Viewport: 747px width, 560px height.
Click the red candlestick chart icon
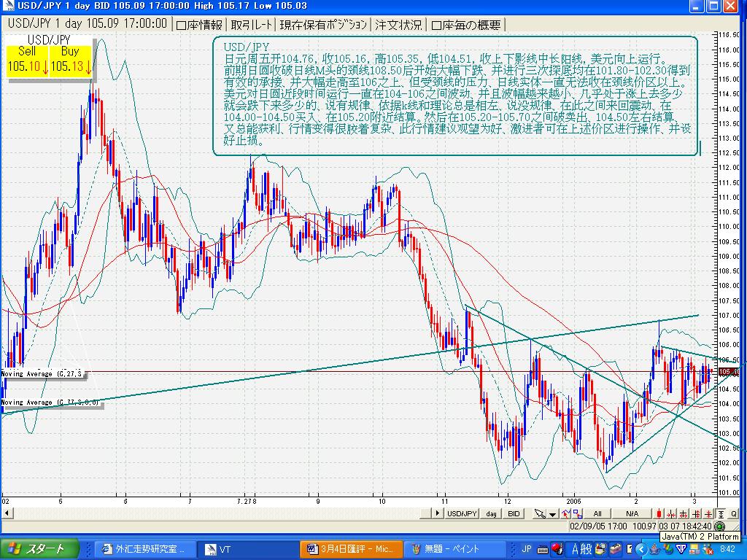click(x=660, y=513)
